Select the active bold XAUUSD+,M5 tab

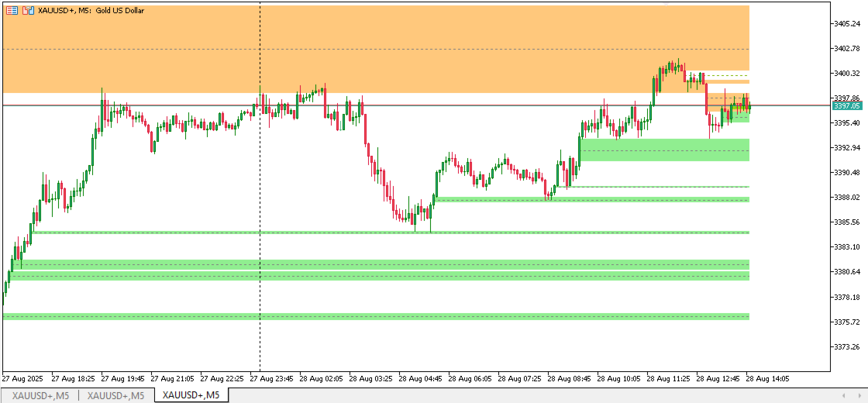point(191,395)
